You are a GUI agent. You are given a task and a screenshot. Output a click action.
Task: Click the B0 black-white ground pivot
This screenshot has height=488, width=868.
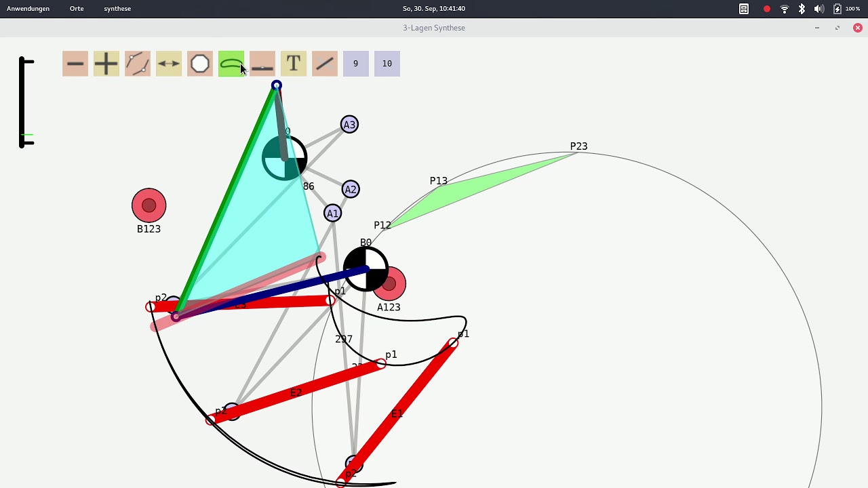pos(366,269)
